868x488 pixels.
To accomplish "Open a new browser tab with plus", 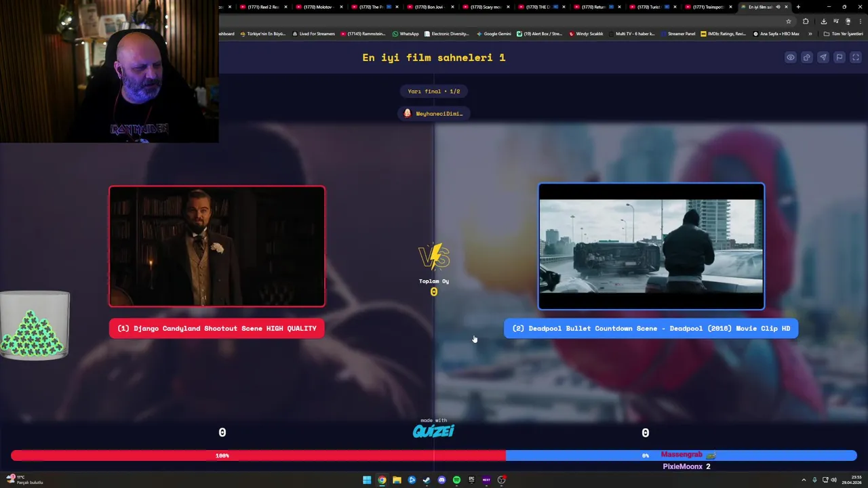I will pyautogui.click(x=798, y=7).
